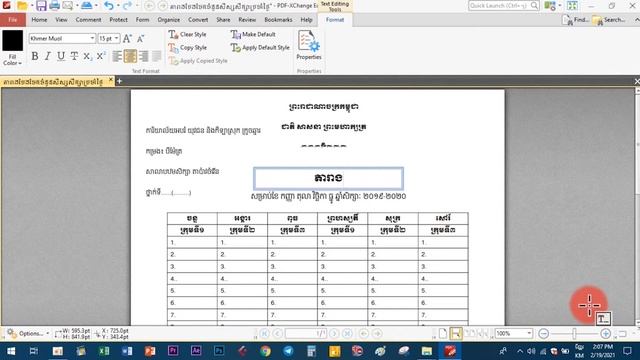Screen dimensions: 640x360
Task: Add a new document tab
Action: point(119,81)
